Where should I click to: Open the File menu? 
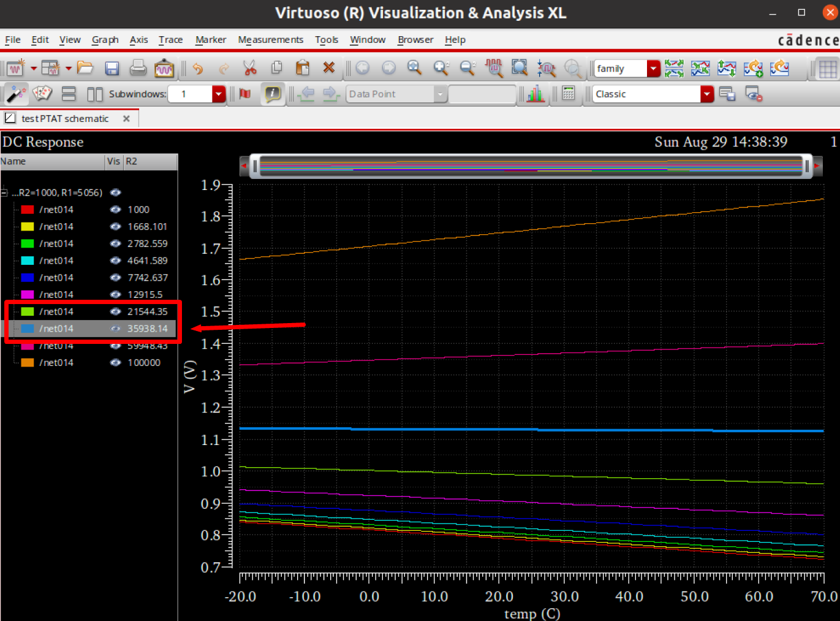pyautogui.click(x=12, y=40)
